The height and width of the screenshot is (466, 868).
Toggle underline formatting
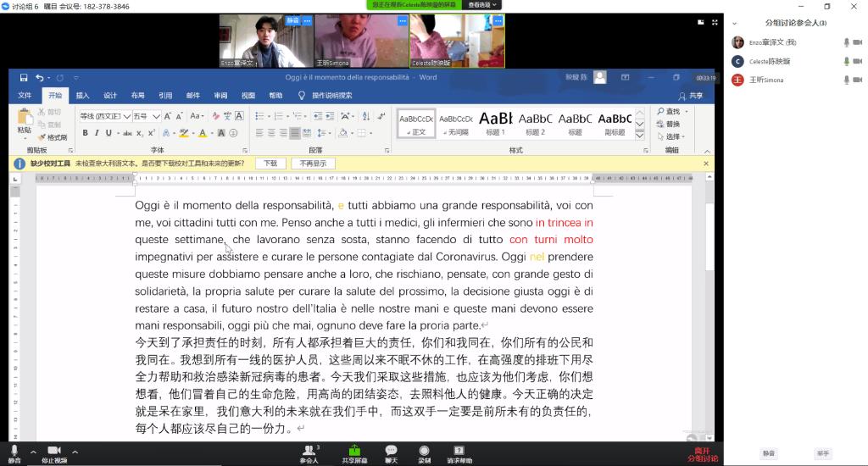click(x=108, y=133)
